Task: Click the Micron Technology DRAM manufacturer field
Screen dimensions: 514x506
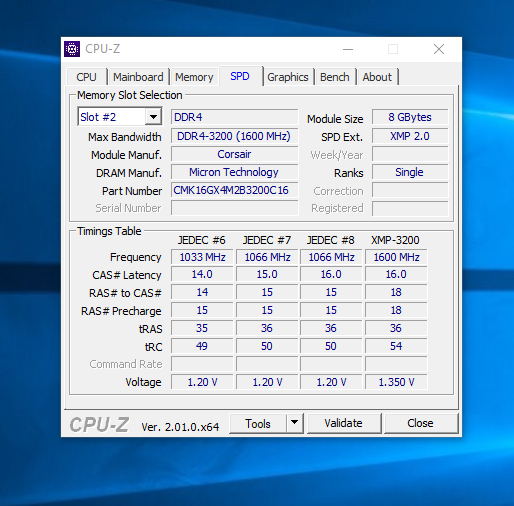Action: pyautogui.click(x=235, y=172)
